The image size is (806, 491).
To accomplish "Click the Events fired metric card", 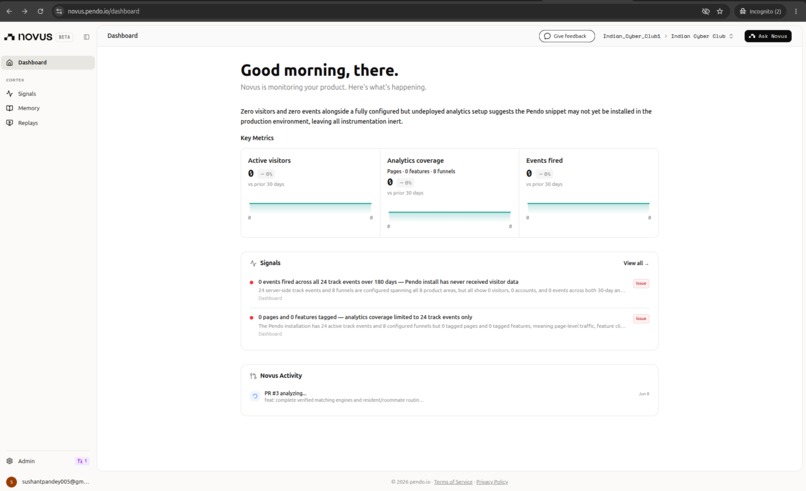I will pyautogui.click(x=589, y=193).
